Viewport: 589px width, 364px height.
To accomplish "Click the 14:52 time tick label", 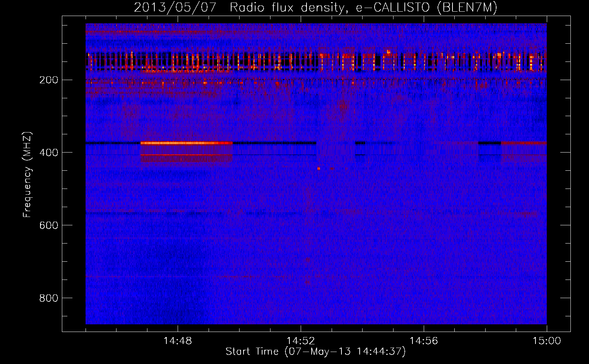I will point(301,341).
